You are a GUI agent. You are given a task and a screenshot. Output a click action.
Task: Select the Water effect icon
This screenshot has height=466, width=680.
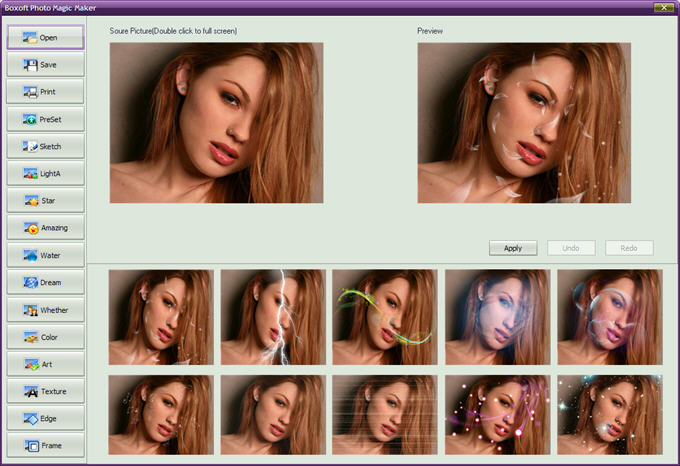pos(30,255)
